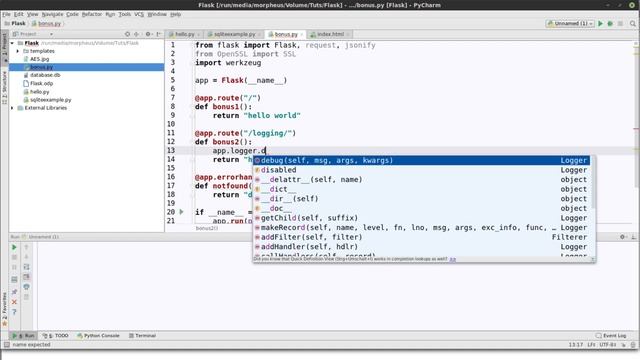Select AES.jpg in project tree
640x360 pixels.
(x=39, y=59)
